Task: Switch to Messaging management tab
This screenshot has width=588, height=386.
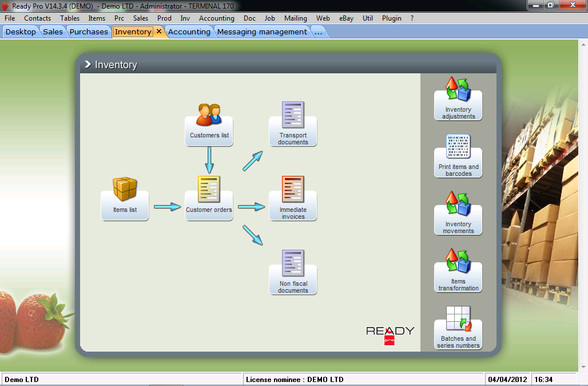Action: pos(262,32)
